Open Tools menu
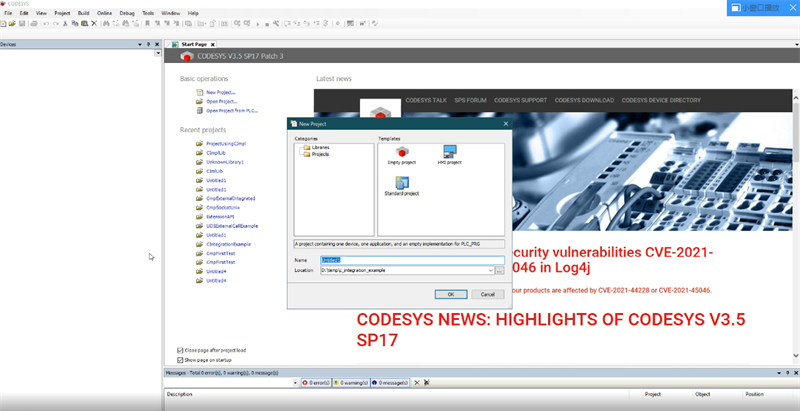Viewport: 800px width, 411px height. click(148, 13)
